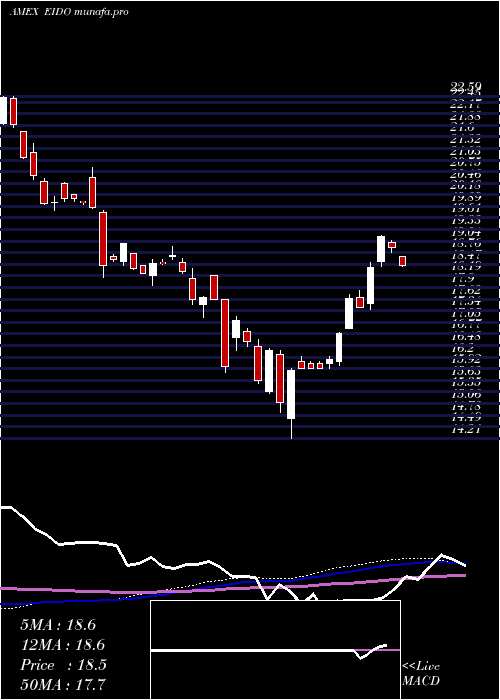
Task: Click inside the MACD inset panel
Action: [x=275, y=650]
